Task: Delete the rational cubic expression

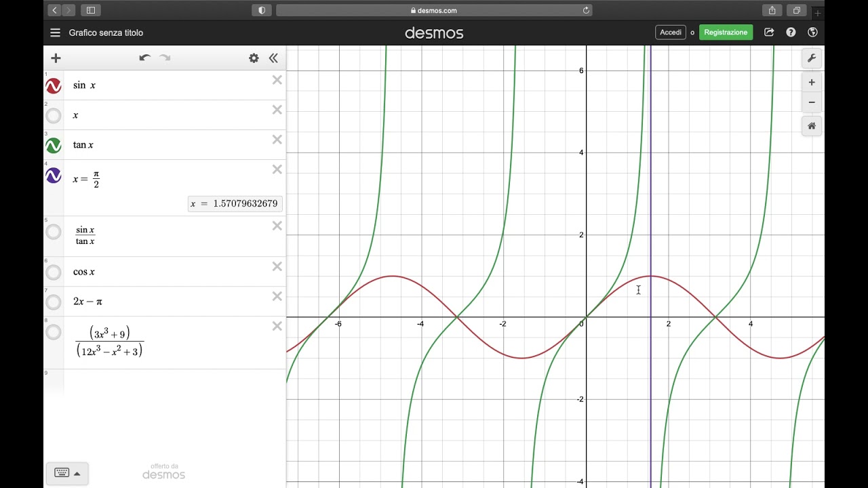Action: click(277, 326)
